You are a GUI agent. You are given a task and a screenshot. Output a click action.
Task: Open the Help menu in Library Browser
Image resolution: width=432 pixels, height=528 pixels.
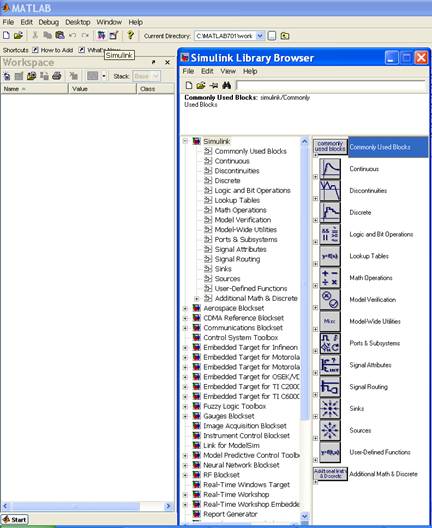click(250, 71)
